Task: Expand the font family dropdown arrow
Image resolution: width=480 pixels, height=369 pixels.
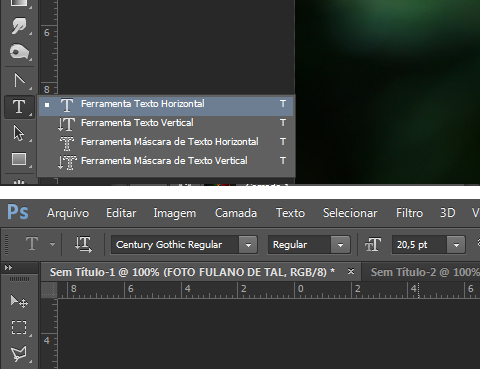Action: point(248,245)
